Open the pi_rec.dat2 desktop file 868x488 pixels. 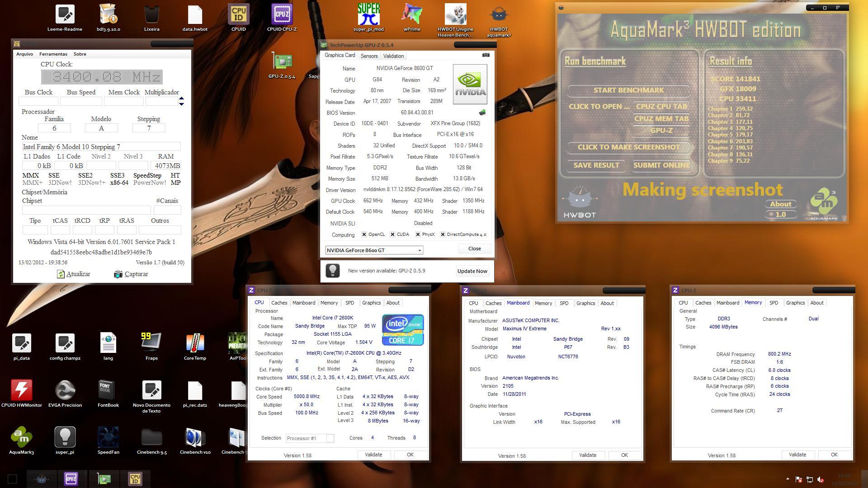click(195, 394)
